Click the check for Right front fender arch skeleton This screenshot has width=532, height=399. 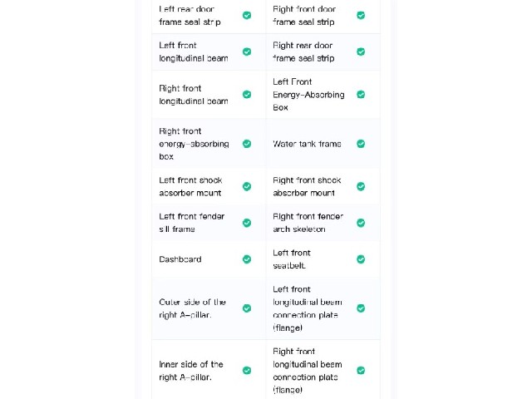361,223
